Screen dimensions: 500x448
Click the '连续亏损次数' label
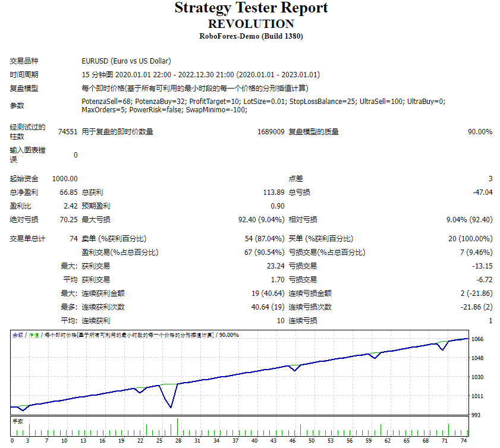[x=310, y=307]
